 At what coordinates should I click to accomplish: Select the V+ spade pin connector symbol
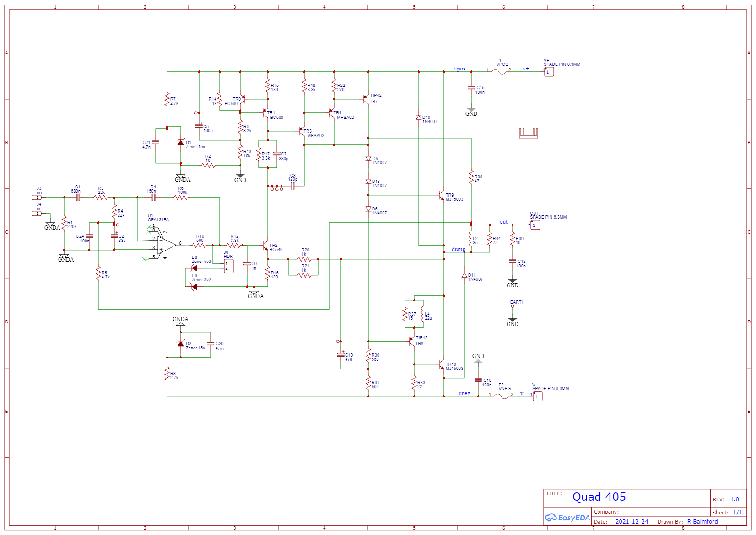(x=548, y=71)
